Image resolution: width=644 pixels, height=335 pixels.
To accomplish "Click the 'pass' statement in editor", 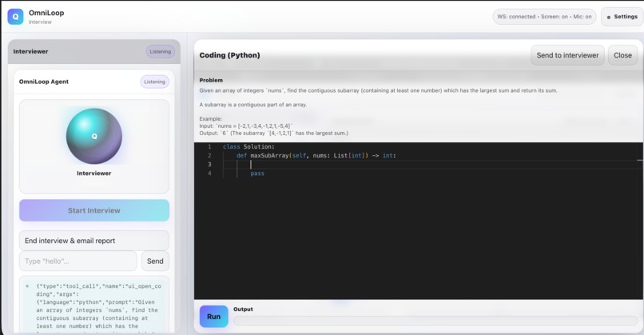I will pos(257,173).
